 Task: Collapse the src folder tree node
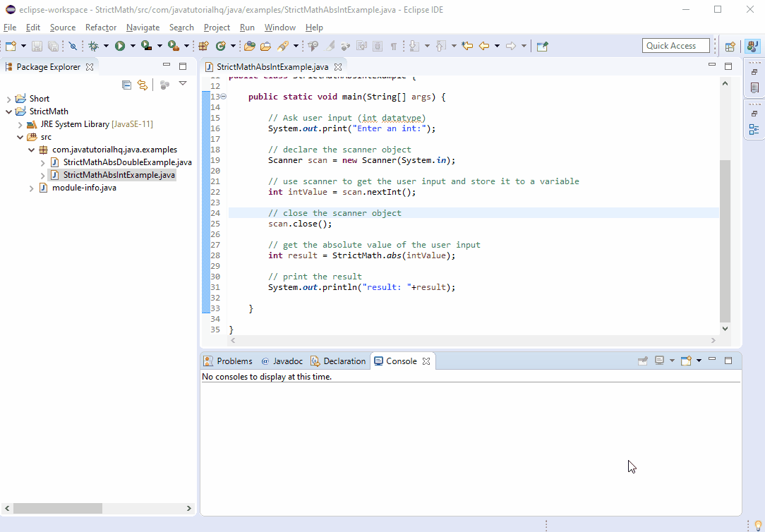20,137
